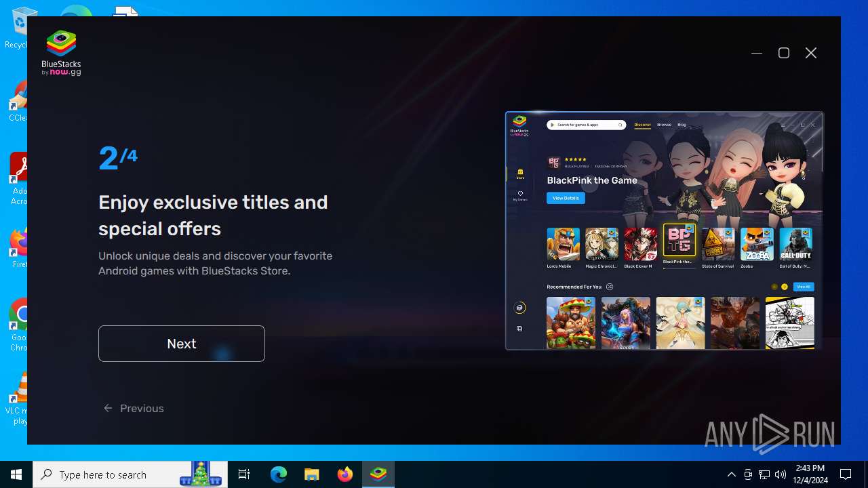Click the BlueStacks by now.gg logo
The width and height of the screenshot is (868, 488).
point(61,53)
